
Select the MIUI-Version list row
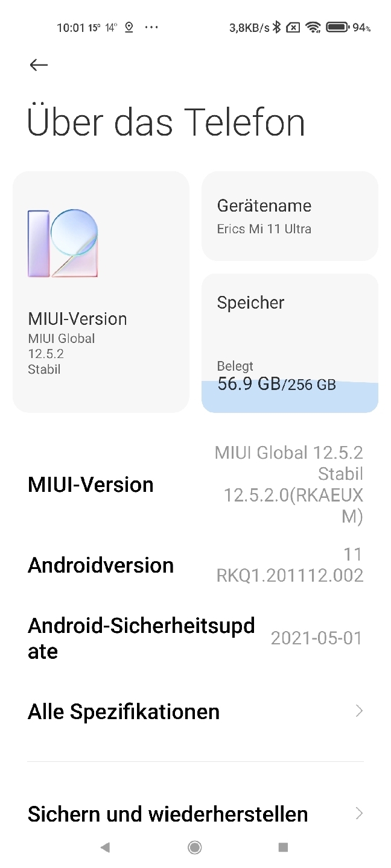click(195, 485)
